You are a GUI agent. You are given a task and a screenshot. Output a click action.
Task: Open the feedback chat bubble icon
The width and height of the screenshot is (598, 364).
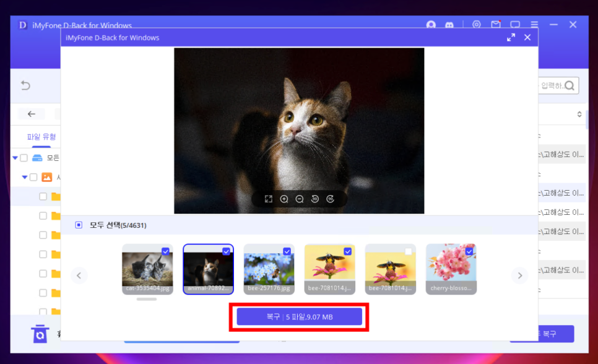(515, 24)
